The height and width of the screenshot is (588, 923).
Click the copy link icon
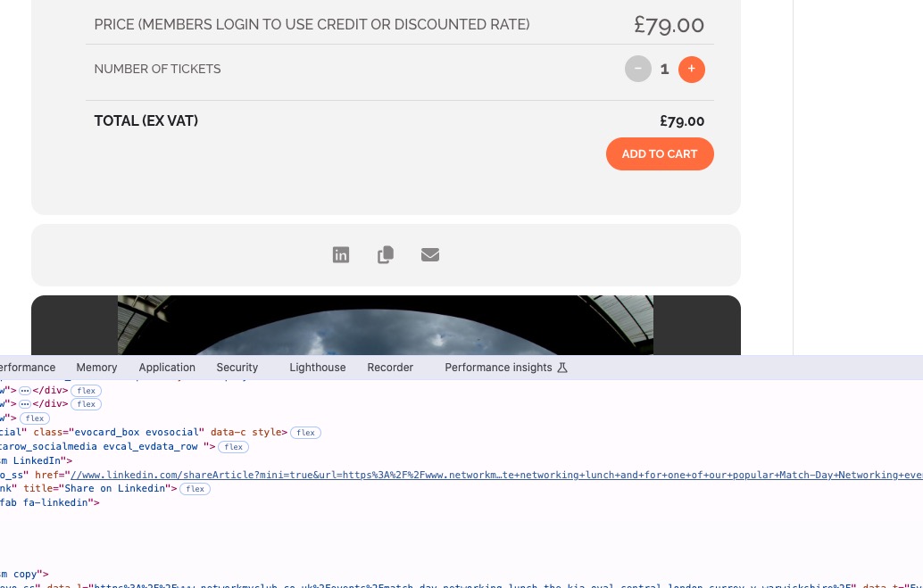pos(386,255)
